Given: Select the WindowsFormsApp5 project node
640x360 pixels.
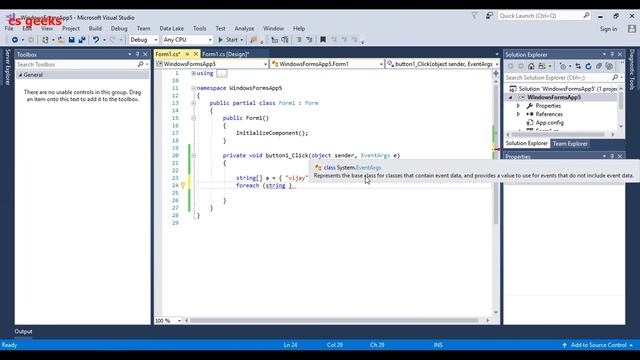Looking at the screenshot, I should (553, 97).
